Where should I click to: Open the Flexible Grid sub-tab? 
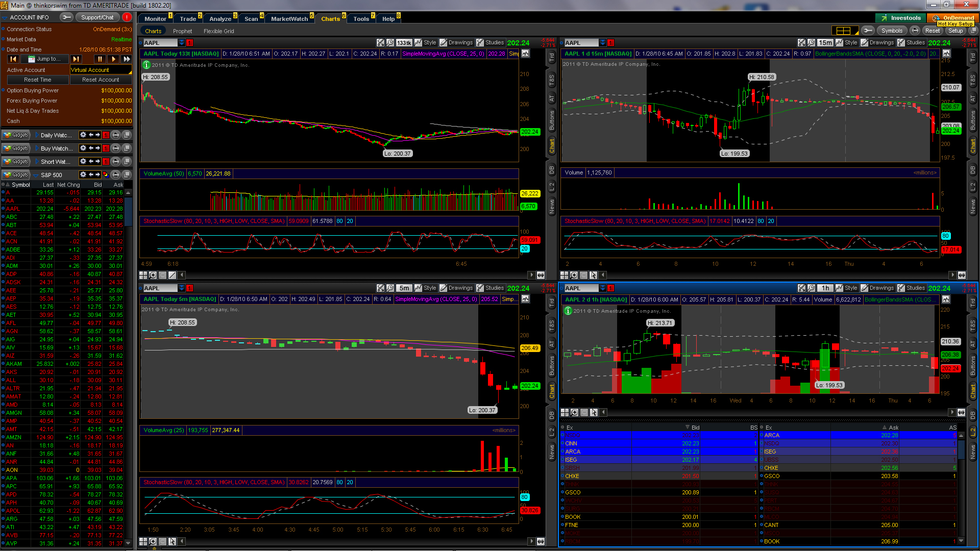[x=219, y=31]
